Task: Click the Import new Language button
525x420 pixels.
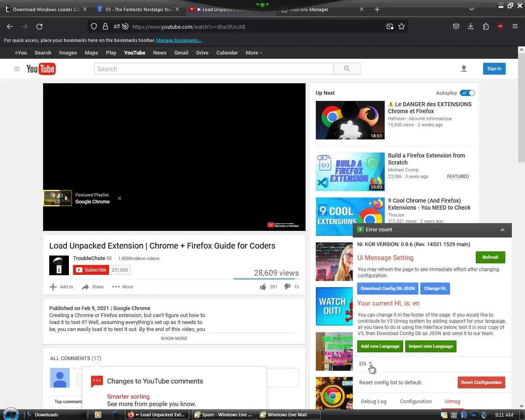Action: (431, 347)
